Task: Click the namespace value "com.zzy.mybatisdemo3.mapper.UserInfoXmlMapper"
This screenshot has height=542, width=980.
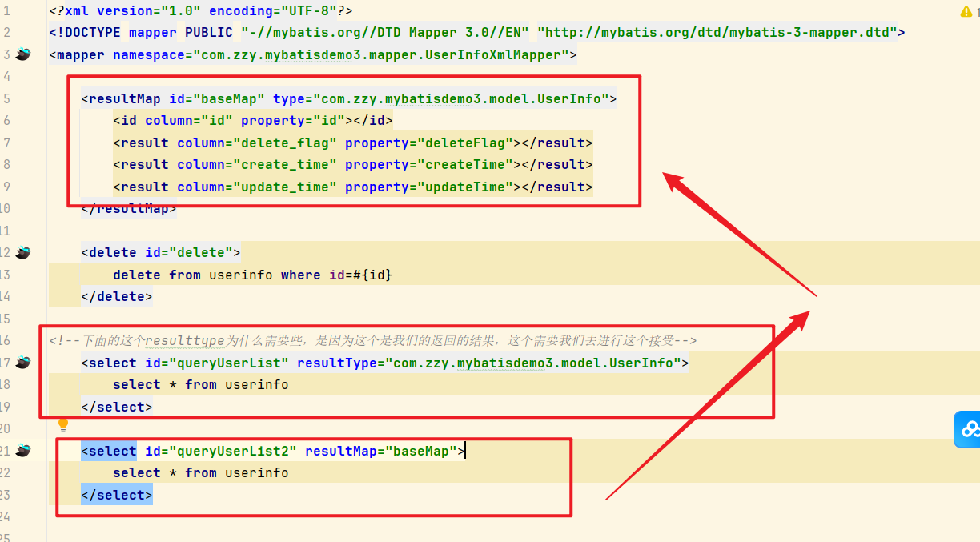Action: pyautogui.click(x=380, y=54)
